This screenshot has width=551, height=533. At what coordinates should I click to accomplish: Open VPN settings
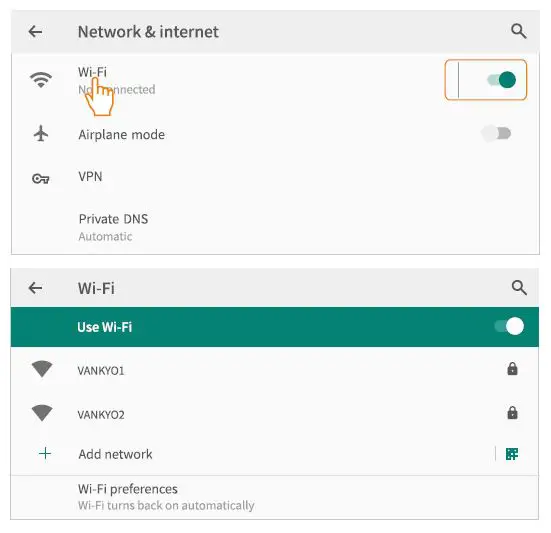coord(276,177)
